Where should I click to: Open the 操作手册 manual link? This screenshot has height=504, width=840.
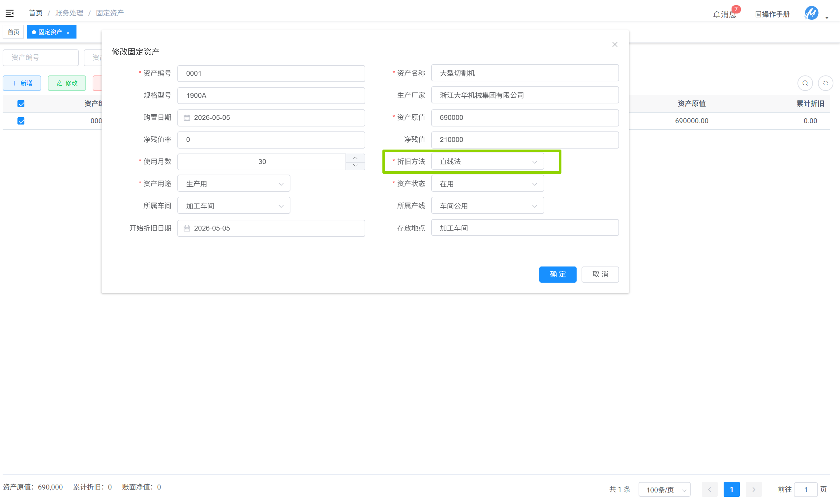pyautogui.click(x=772, y=14)
